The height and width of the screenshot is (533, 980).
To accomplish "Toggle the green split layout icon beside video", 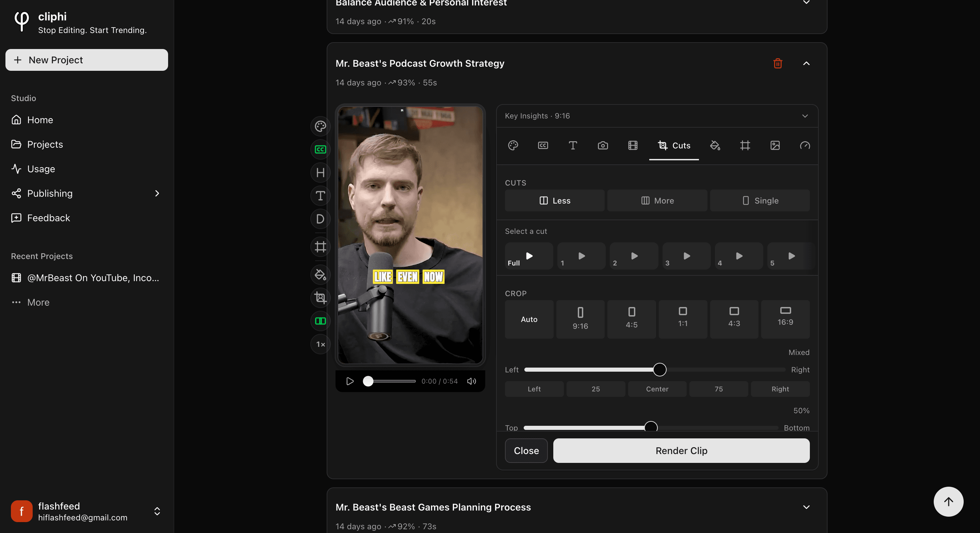I will 320,321.
